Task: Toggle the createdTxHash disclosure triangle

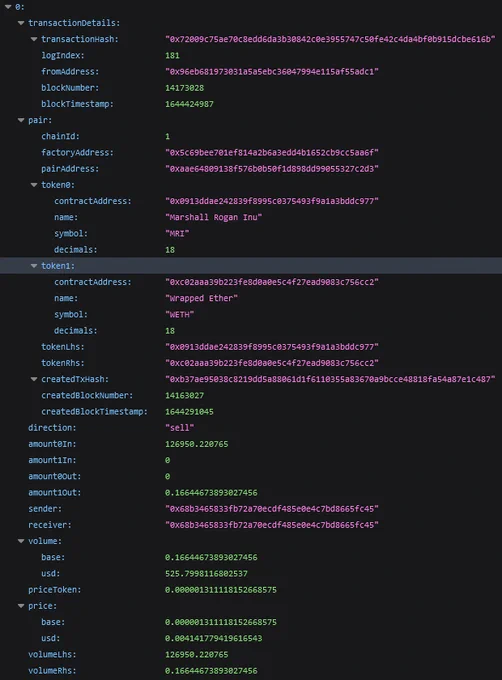Action: pos(34,379)
